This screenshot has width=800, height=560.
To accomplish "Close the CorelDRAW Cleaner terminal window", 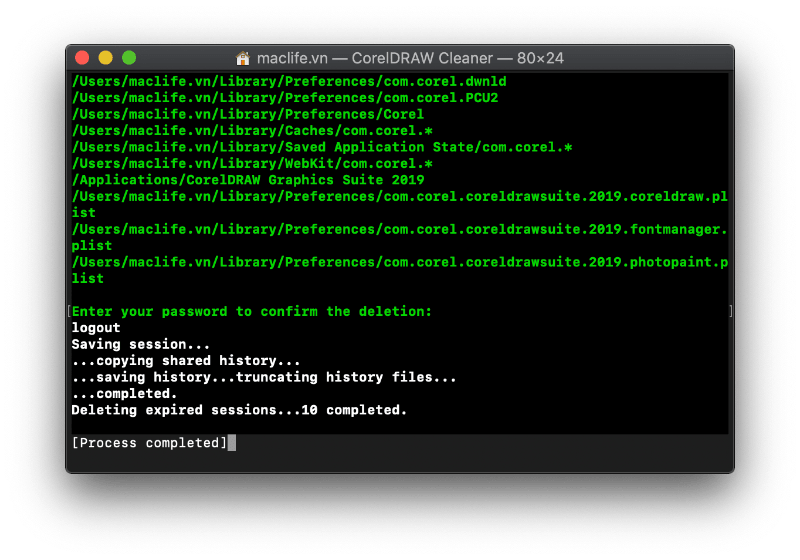I will click(82, 58).
